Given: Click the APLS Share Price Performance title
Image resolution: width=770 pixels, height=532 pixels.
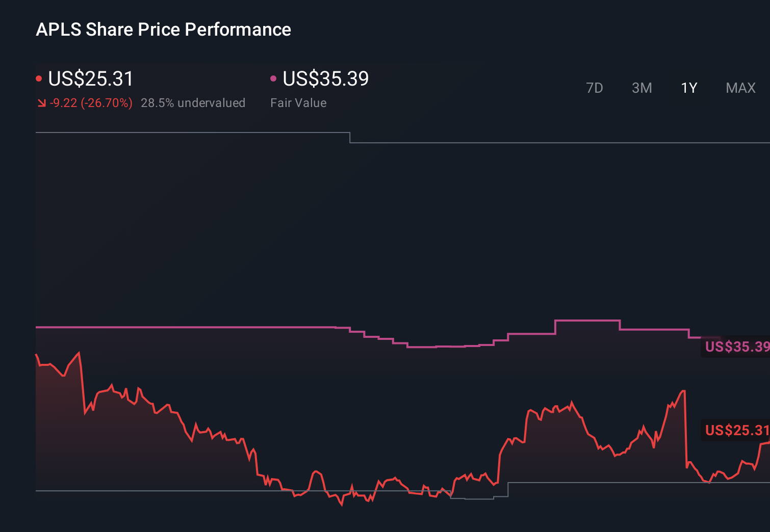Looking at the screenshot, I should (163, 30).
